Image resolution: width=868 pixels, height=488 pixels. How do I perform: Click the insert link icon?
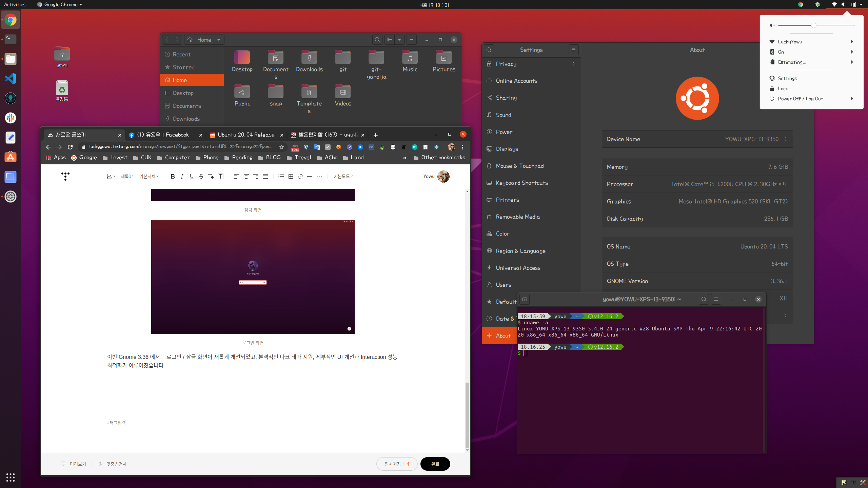pos(300,176)
